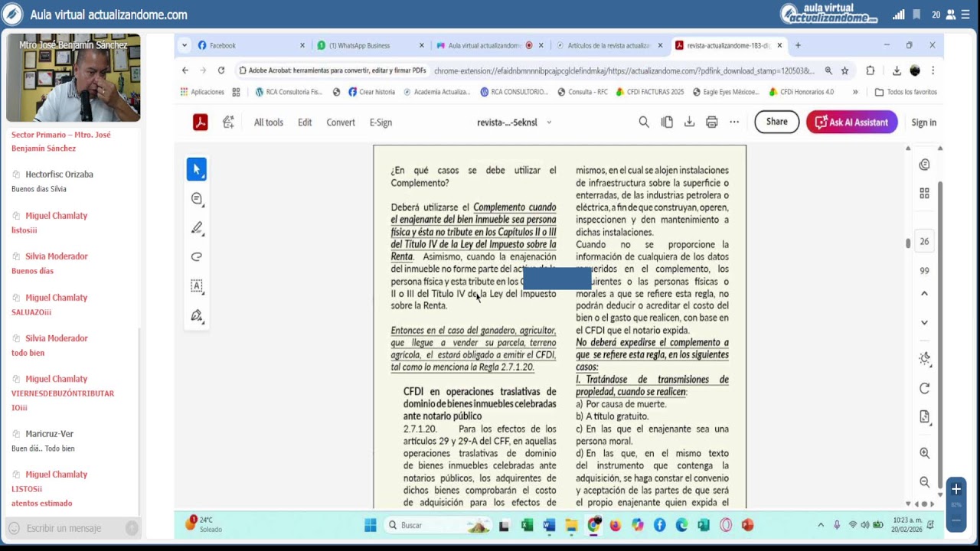Viewport: 980px width, 551px height.
Task: Switch to Aula virtual actualizandome tab
Action: point(482,45)
